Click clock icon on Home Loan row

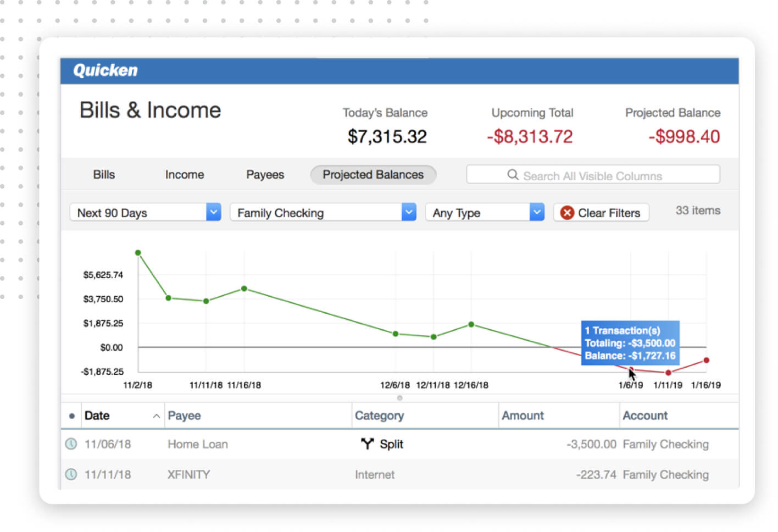(71, 444)
